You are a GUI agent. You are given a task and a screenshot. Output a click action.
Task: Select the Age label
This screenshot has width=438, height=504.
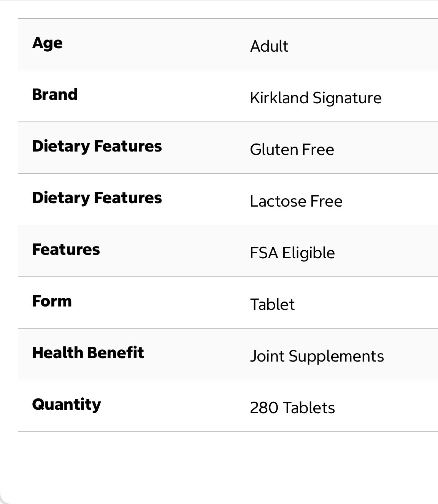(x=47, y=43)
